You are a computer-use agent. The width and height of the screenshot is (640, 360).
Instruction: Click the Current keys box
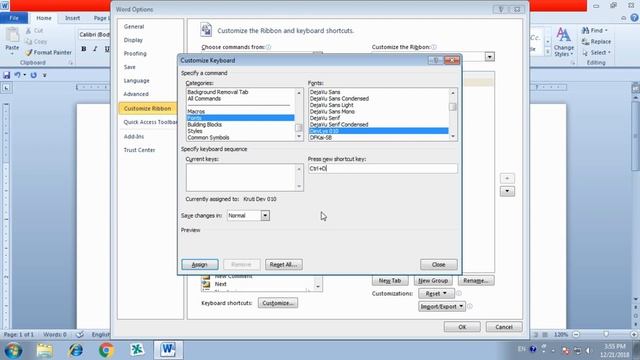click(244, 178)
